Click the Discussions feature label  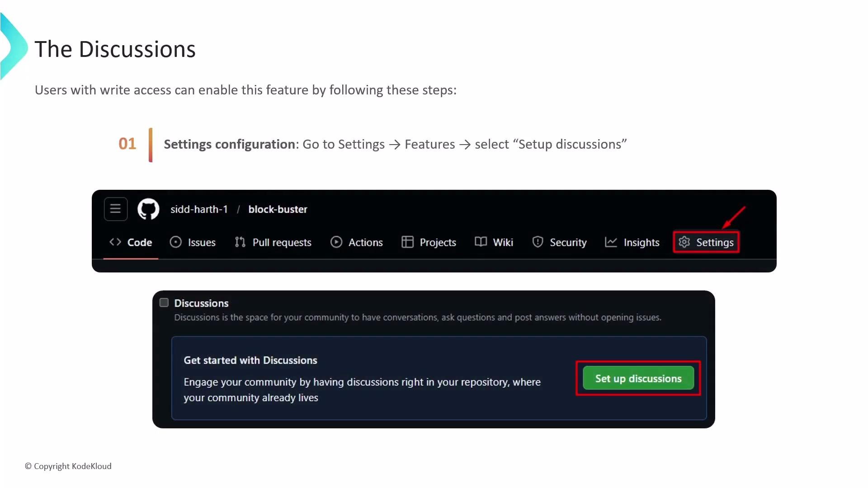pos(201,303)
